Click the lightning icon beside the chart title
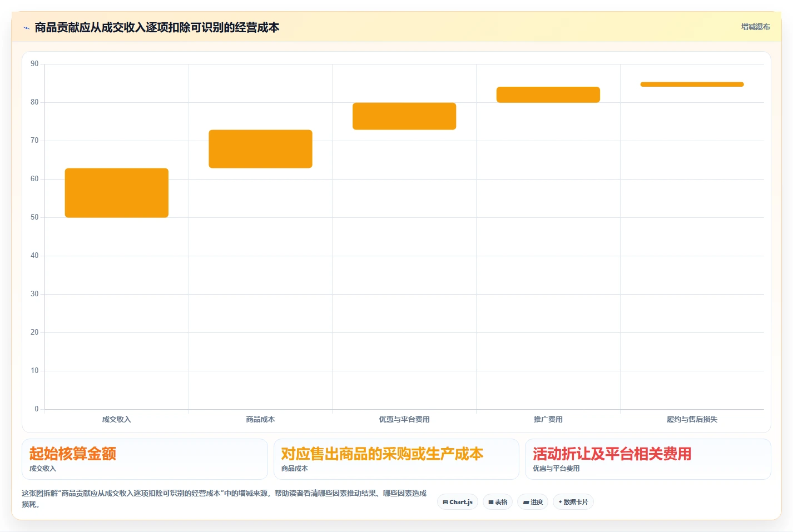793x532 pixels. click(26, 28)
